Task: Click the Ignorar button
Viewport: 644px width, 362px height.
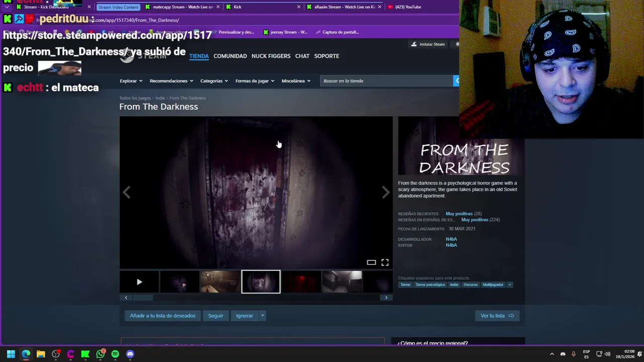Action: (x=245, y=316)
